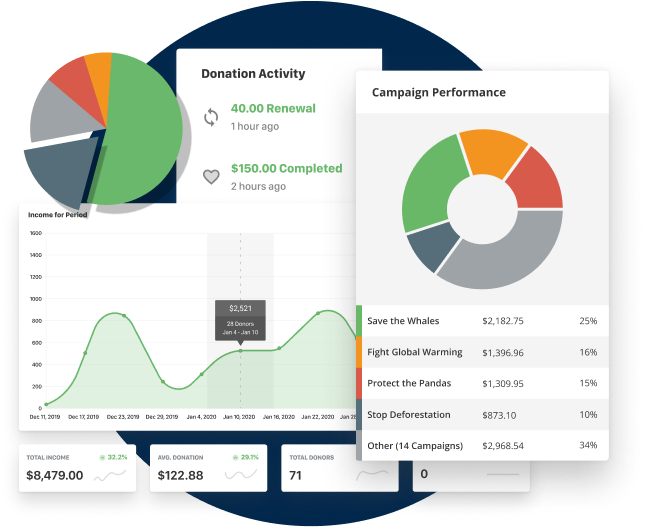
Task: Click the Total Income sparkline icon
Action: [110, 476]
